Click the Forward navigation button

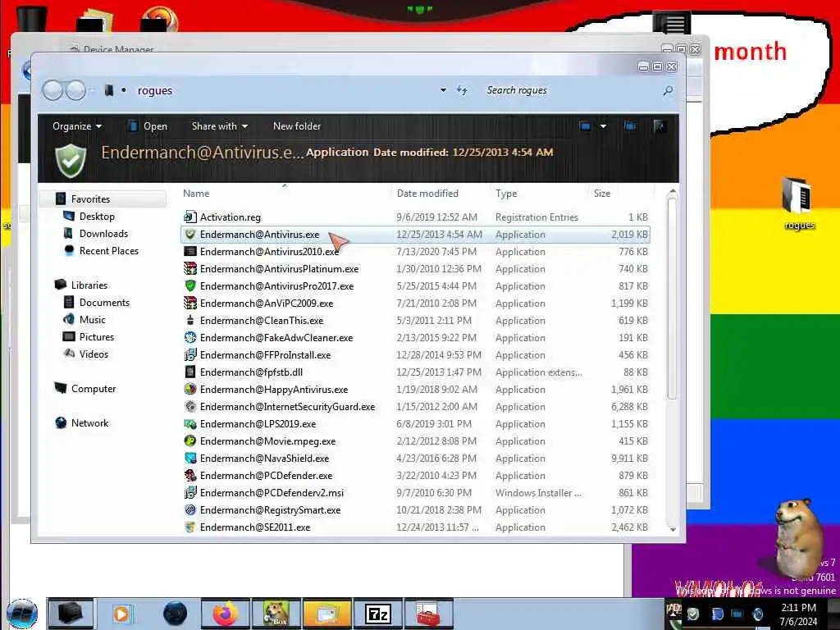(x=76, y=90)
